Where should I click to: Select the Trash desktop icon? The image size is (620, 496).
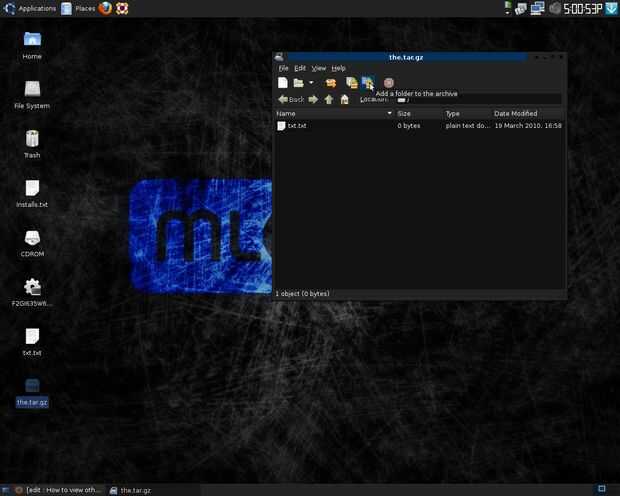coord(32,144)
